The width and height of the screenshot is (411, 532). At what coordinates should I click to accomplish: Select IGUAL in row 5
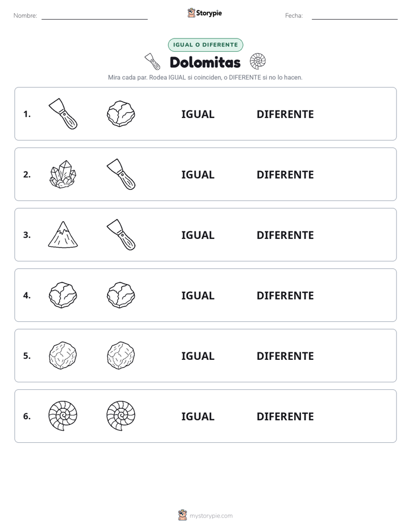tap(197, 356)
